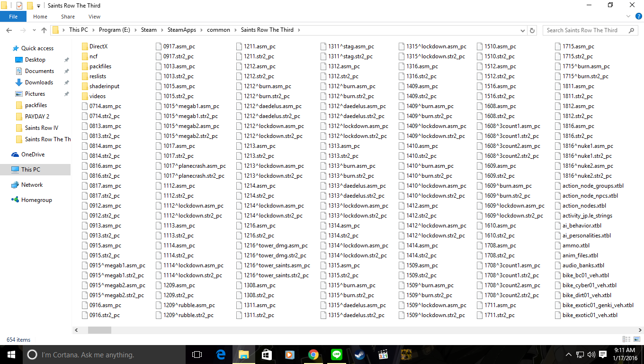Screen dimensions: 644x364
Task: Select file ammo.xtbl
Action: 572,246
